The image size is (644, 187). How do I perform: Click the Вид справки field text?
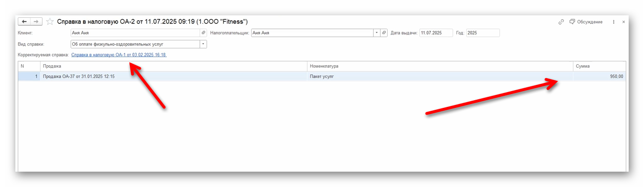135,44
